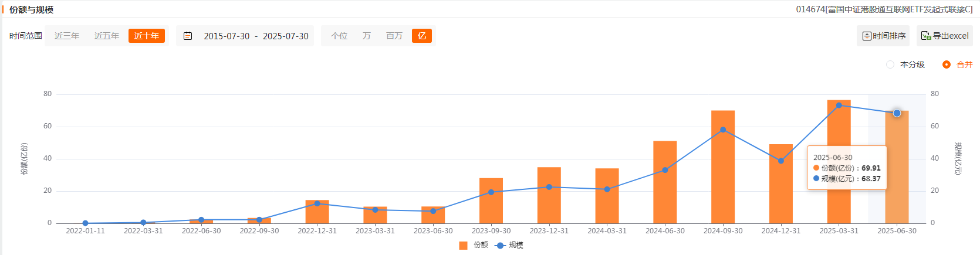This screenshot has width=980, height=255.
Task: Click the excel export icon
Action: coord(926,36)
